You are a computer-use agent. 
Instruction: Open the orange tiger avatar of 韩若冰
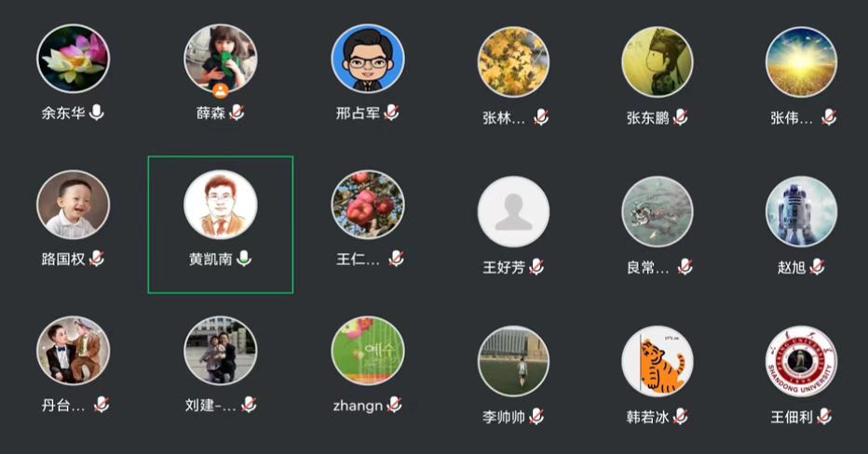(658, 361)
